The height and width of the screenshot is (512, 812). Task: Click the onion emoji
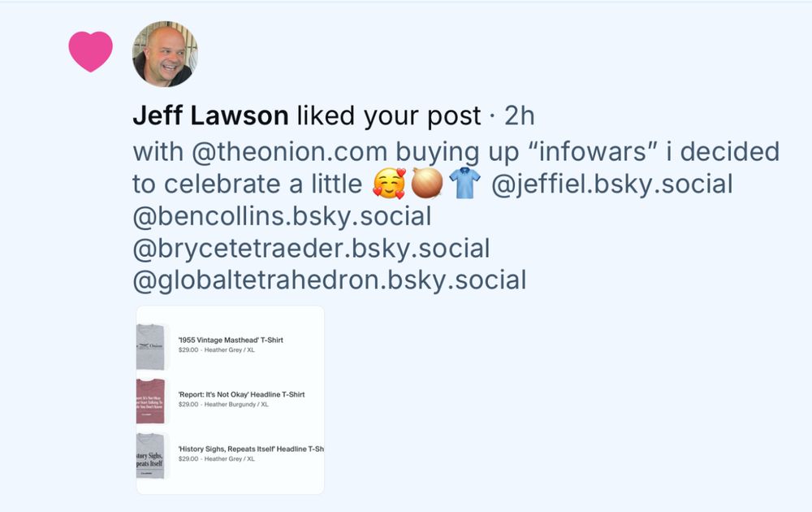pyautogui.click(x=427, y=184)
